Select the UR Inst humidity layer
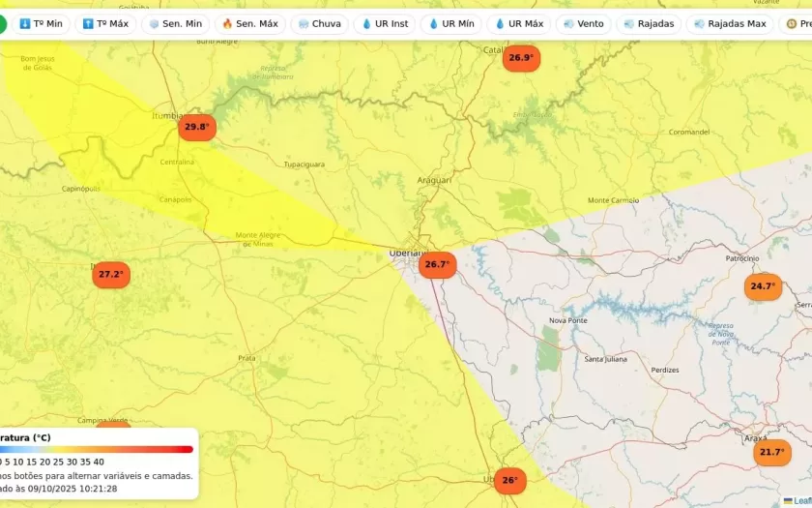This screenshot has height=508, width=812. [x=385, y=23]
